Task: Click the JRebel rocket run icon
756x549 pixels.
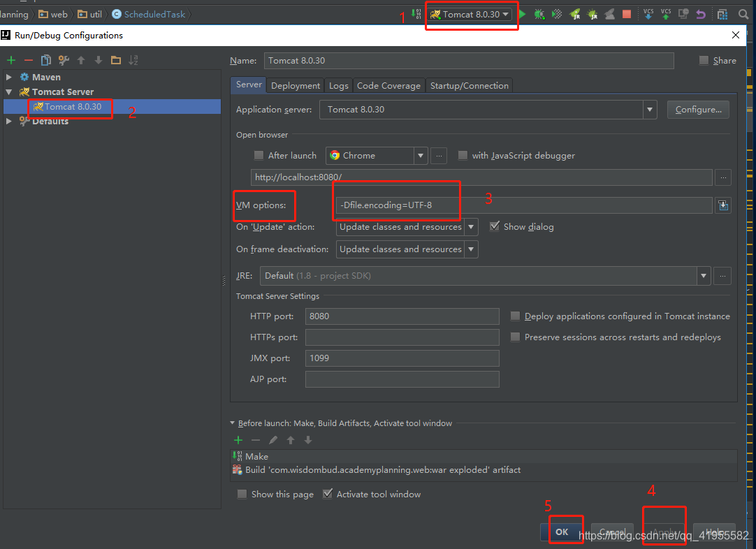Action: (x=575, y=15)
